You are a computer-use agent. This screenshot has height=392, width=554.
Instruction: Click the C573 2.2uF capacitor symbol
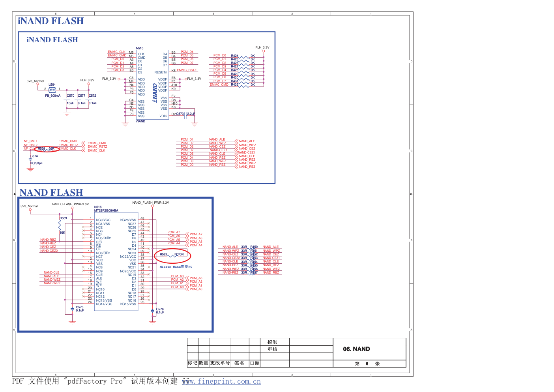pyautogui.click(x=185, y=115)
